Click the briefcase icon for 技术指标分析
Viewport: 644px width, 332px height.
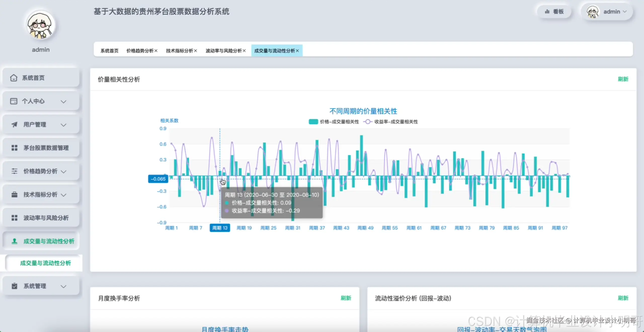(14, 195)
